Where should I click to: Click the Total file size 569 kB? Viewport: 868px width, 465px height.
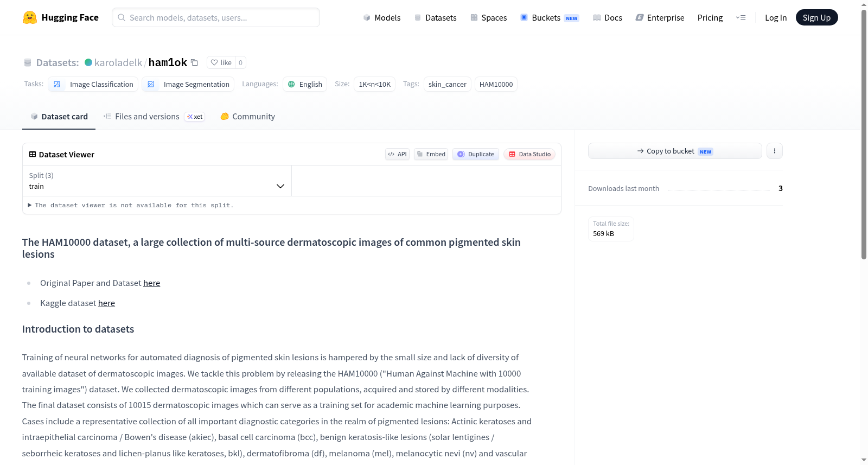(611, 229)
